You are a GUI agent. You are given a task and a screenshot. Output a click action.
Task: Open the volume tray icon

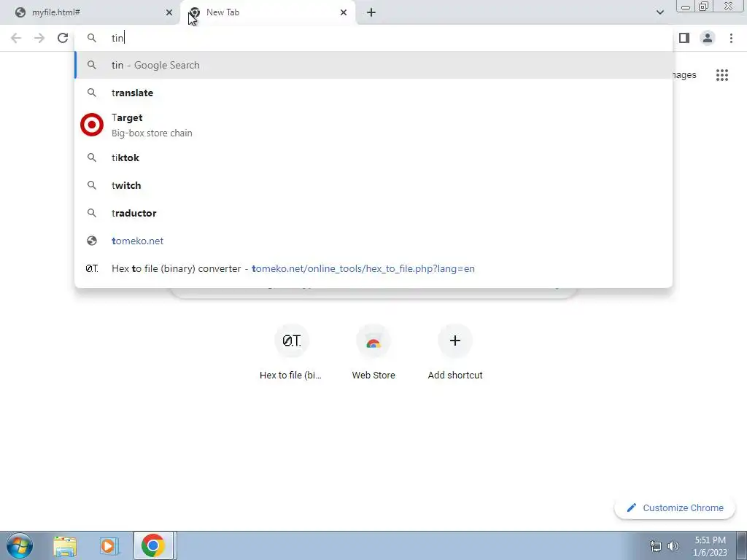673,546
